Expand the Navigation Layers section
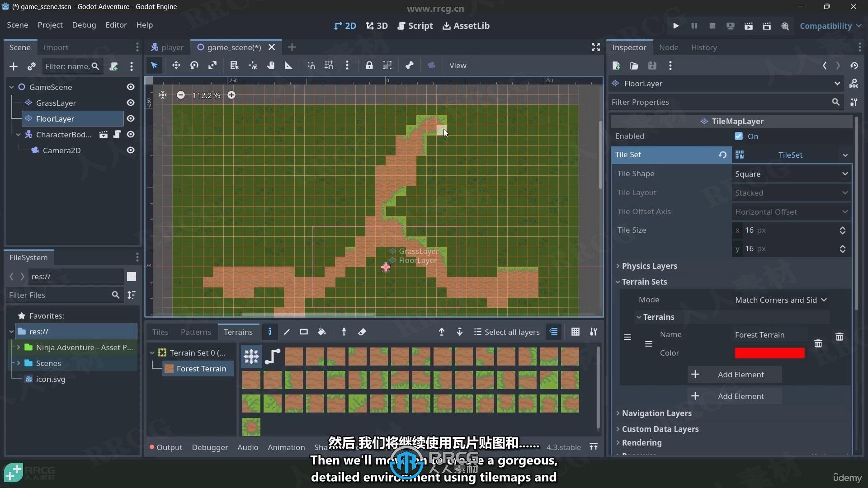868x488 pixels. coord(656,413)
